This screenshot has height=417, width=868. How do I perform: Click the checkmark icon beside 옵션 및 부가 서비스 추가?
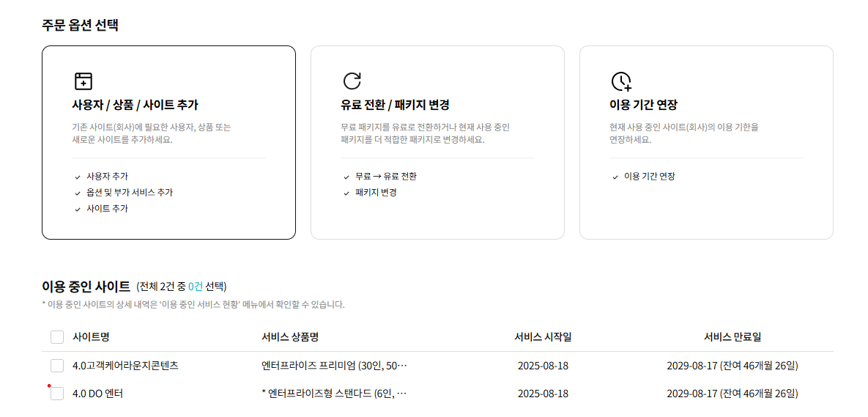coord(78,193)
